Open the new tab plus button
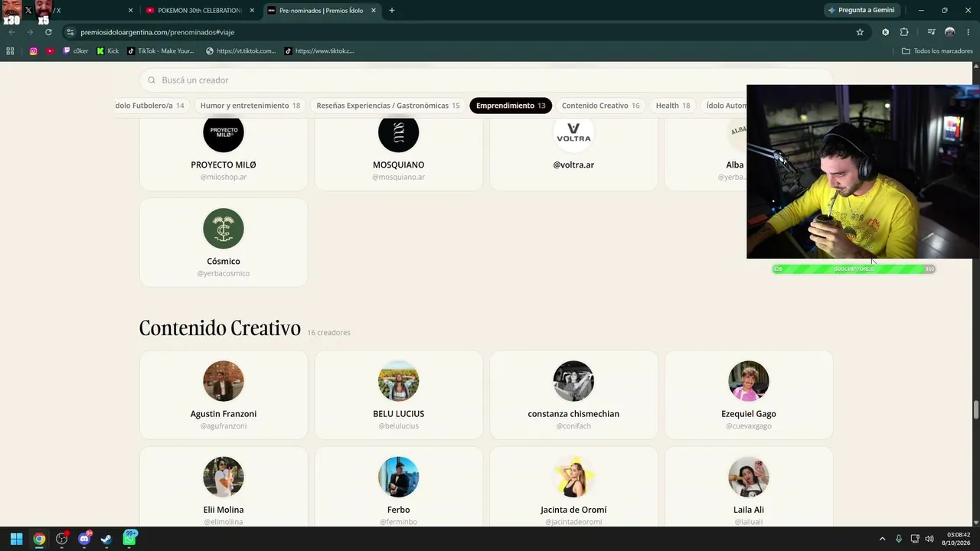 click(392, 11)
